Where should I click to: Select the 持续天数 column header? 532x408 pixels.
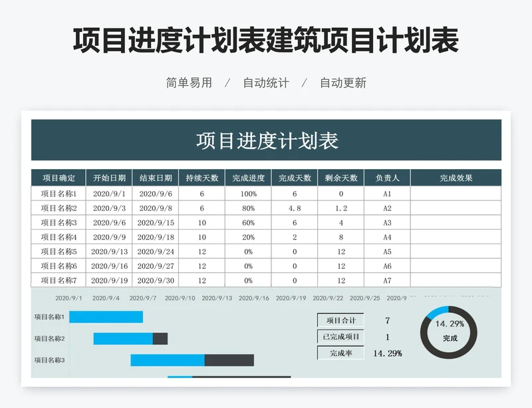point(202,178)
